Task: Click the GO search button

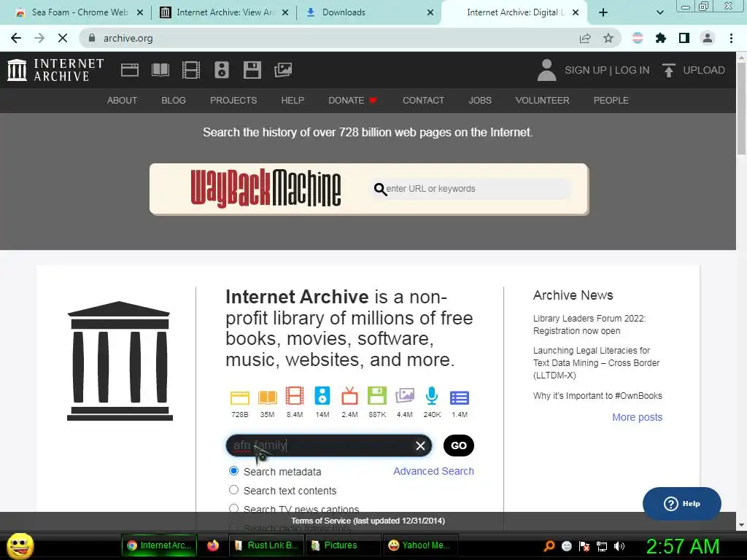Action: click(459, 446)
